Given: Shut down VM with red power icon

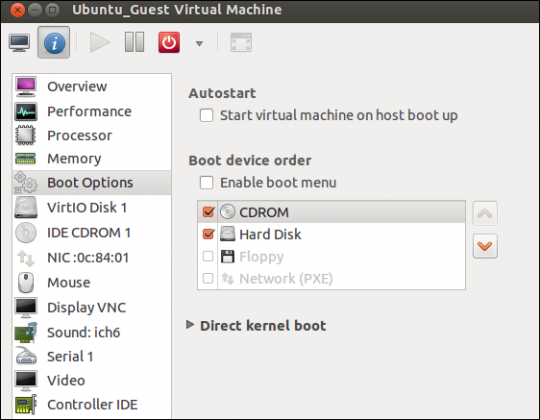Looking at the screenshot, I should coord(169,43).
